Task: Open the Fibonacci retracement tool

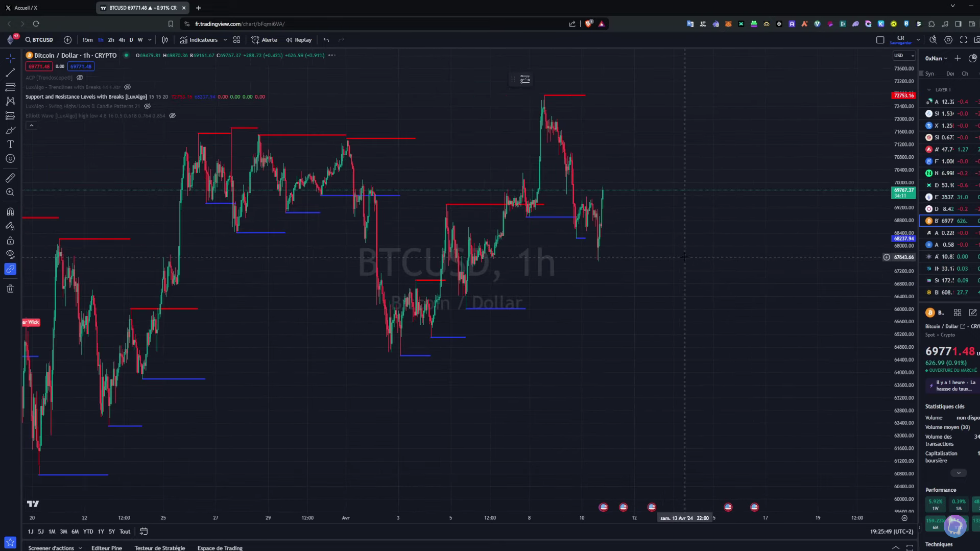Action: [x=10, y=87]
